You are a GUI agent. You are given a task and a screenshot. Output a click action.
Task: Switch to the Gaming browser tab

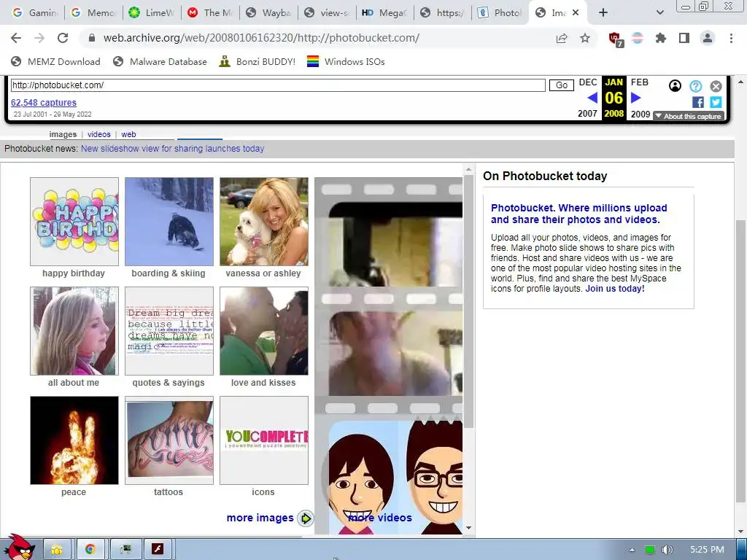coord(36,12)
